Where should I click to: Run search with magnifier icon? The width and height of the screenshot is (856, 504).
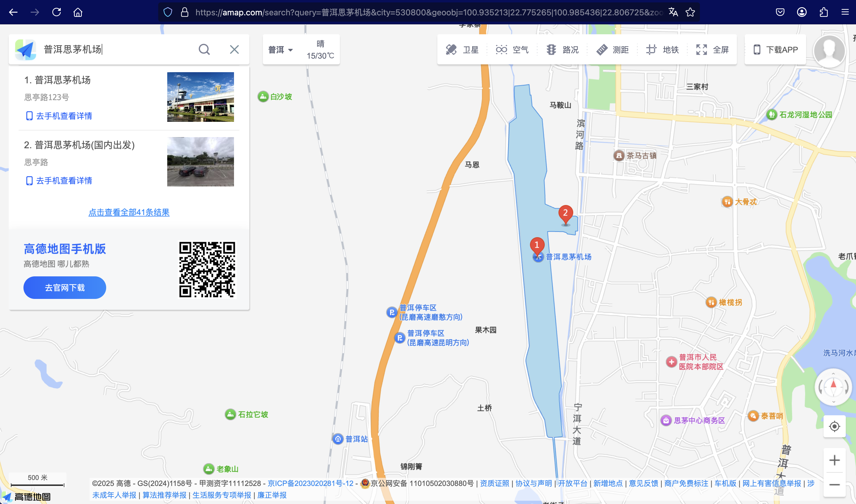204,50
